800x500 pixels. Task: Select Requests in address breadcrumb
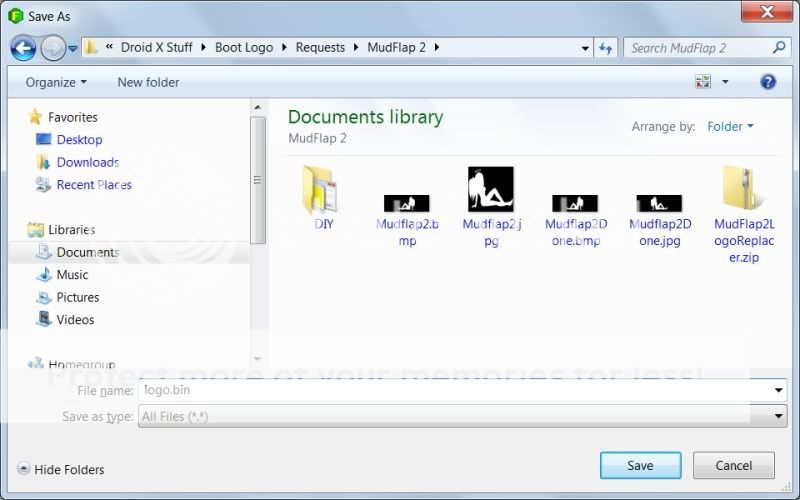(x=320, y=47)
